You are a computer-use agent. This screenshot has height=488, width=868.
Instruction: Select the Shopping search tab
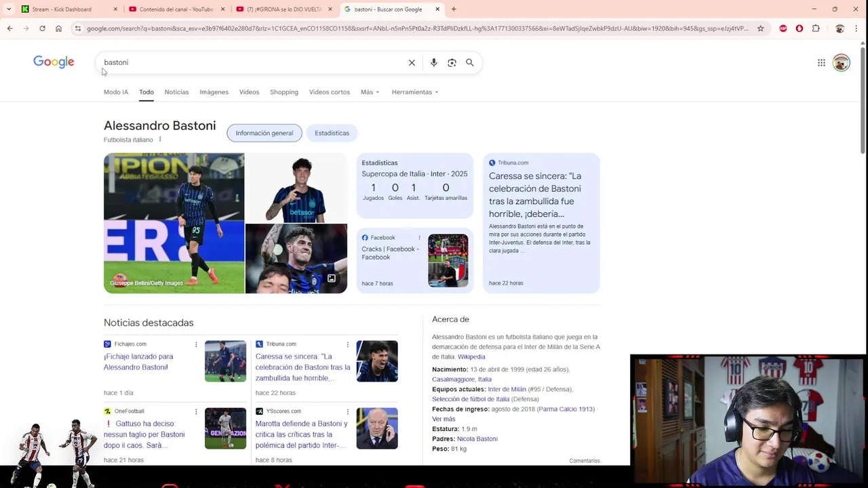click(284, 92)
